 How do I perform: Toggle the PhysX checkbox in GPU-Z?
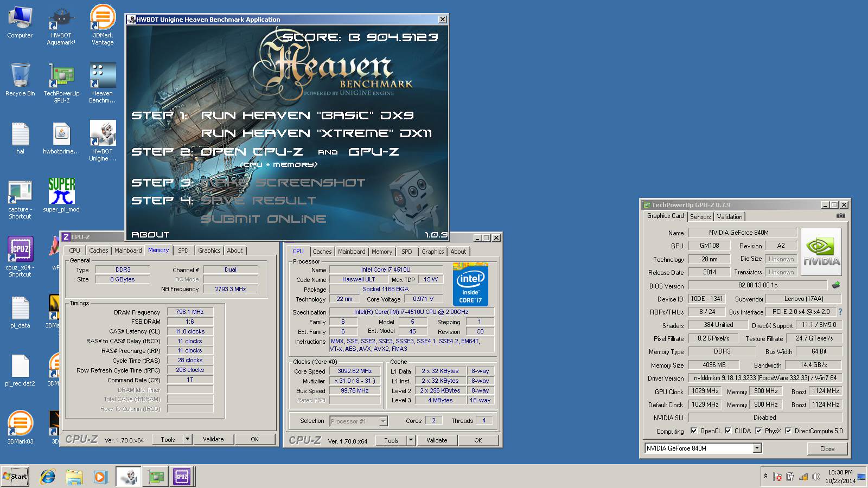(758, 431)
